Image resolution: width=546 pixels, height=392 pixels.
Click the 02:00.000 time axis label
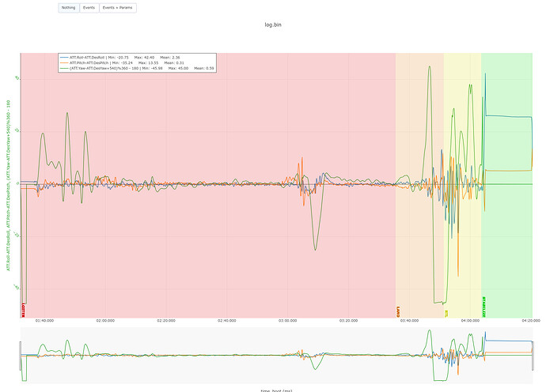click(105, 321)
